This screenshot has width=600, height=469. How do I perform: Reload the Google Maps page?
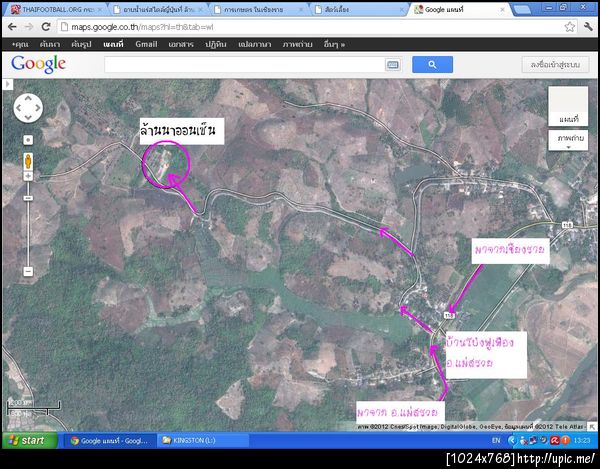(x=46, y=27)
